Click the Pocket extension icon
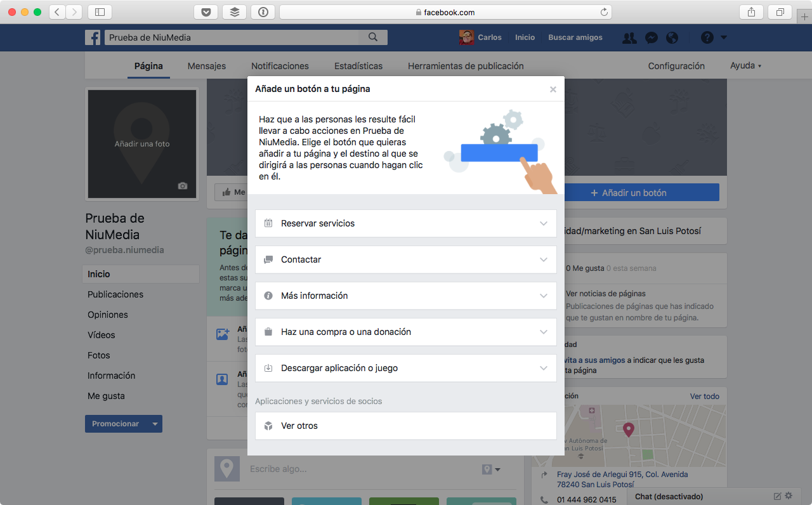The height and width of the screenshot is (505, 812). tap(206, 12)
